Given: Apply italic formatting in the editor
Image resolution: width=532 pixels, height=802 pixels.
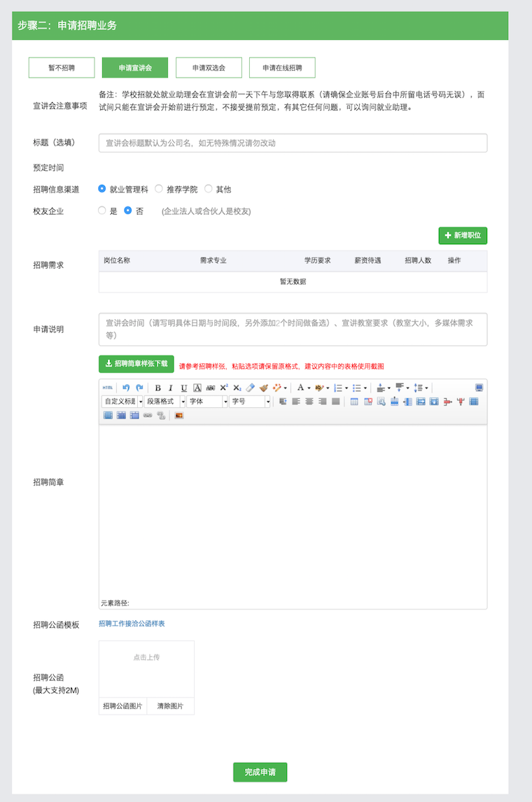Looking at the screenshot, I should click(x=170, y=388).
